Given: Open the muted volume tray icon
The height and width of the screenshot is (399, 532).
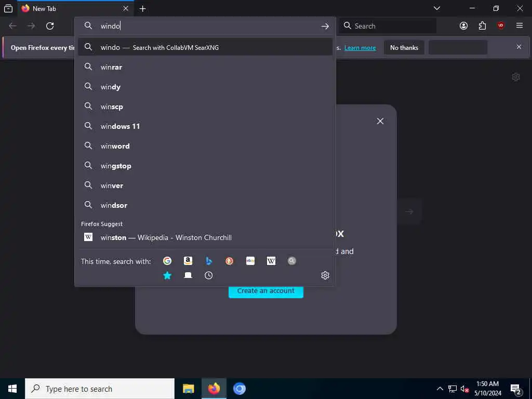Looking at the screenshot, I should click(x=464, y=389).
